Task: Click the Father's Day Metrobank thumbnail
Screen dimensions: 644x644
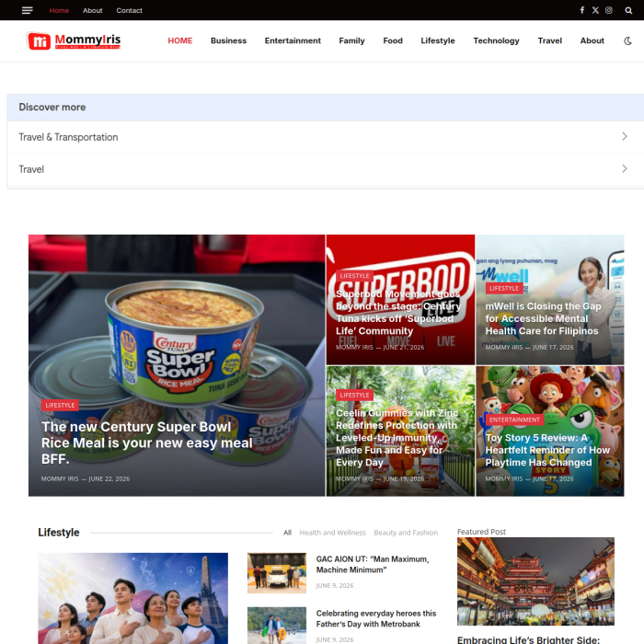Action: (277, 625)
